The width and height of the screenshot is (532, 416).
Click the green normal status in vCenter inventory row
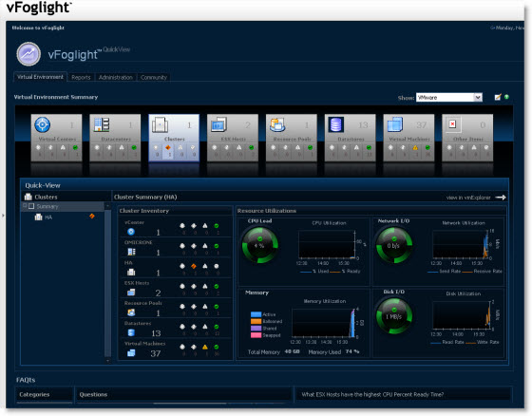pyautogui.click(x=217, y=226)
